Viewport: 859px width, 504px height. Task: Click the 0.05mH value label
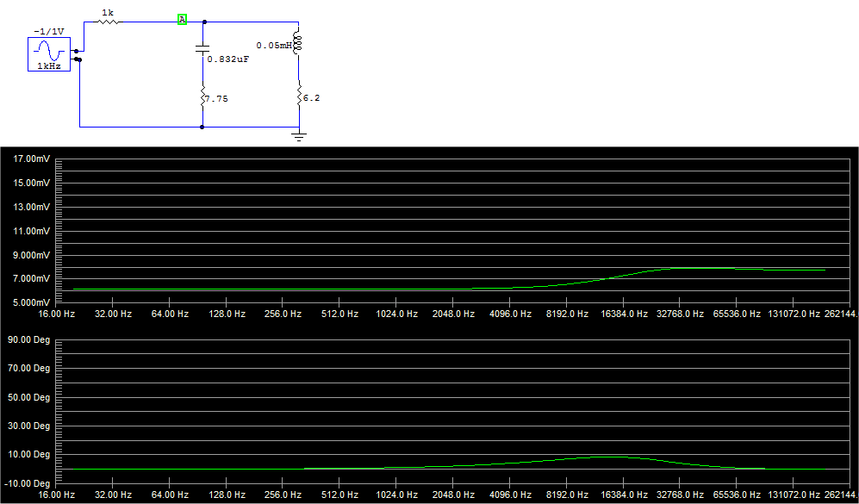click(275, 46)
